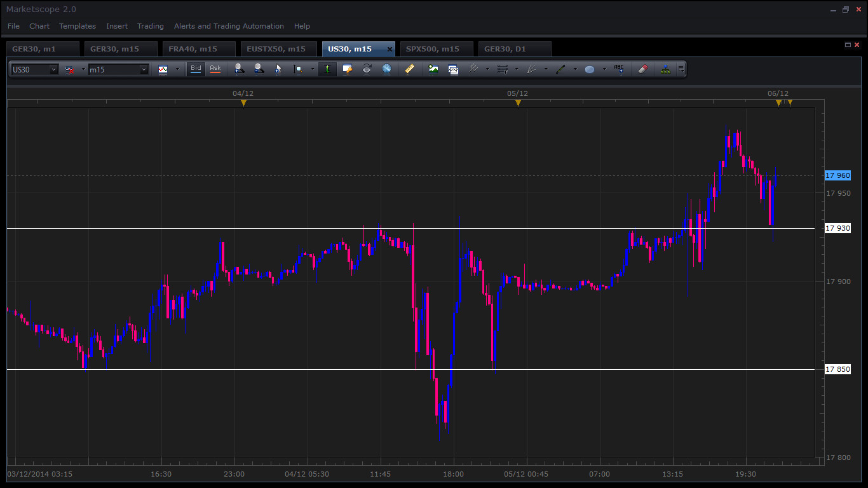Expand the trend line dropdown arrow
This screenshot has height=488, width=868.
point(575,69)
